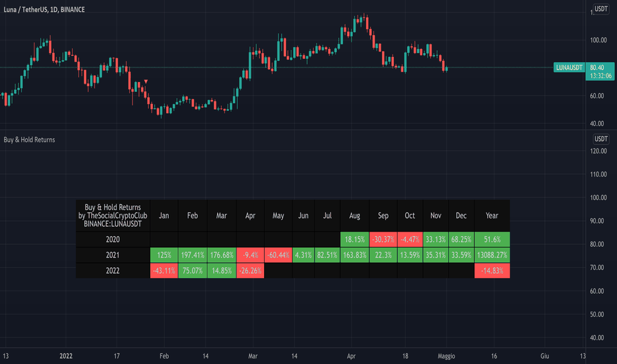The height and width of the screenshot is (364, 617).
Task: Select the Feb column header
Action: click(193, 216)
